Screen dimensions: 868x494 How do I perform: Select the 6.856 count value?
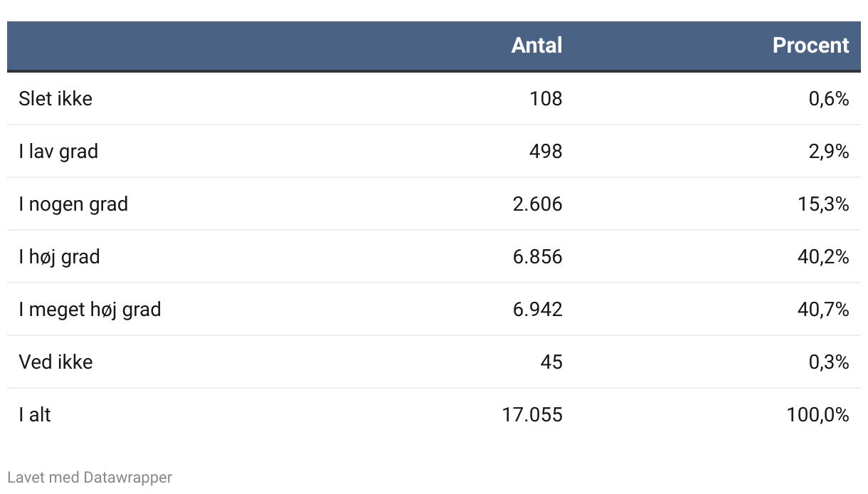tap(537, 256)
